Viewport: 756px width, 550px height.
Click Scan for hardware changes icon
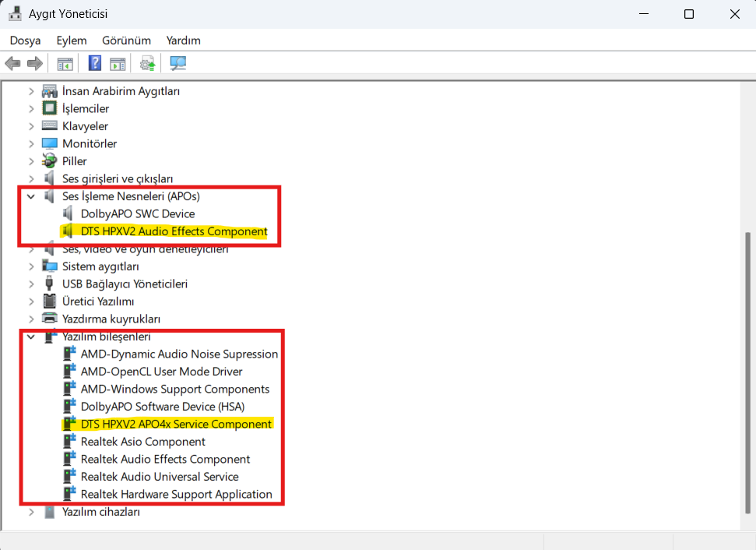coord(178,63)
